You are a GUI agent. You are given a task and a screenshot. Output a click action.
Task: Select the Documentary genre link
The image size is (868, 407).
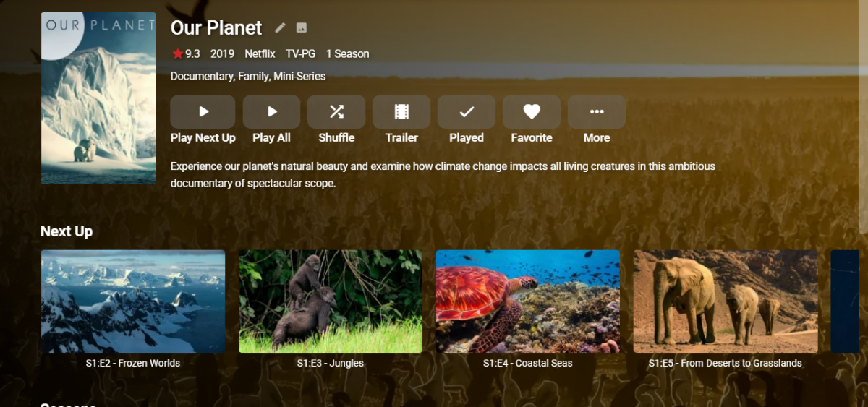pyautogui.click(x=200, y=76)
